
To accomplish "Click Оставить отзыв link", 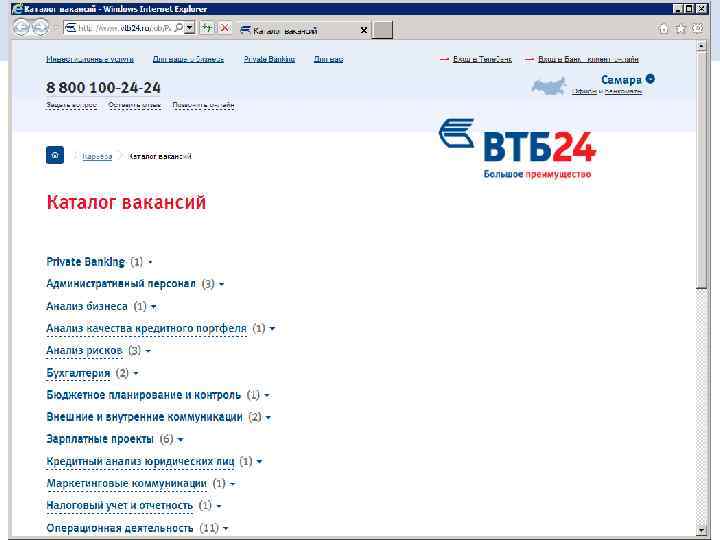I will [135, 105].
